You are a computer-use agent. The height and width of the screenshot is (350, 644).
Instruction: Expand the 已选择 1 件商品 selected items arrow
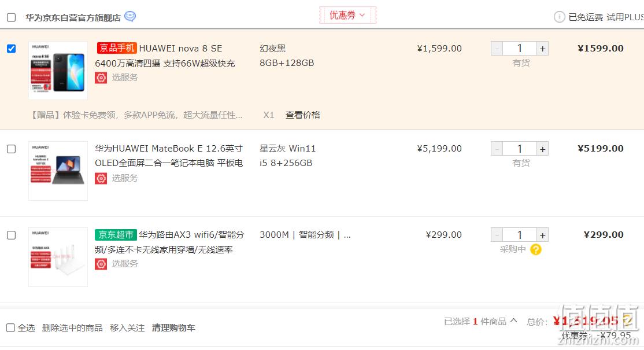(x=513, y=321)
